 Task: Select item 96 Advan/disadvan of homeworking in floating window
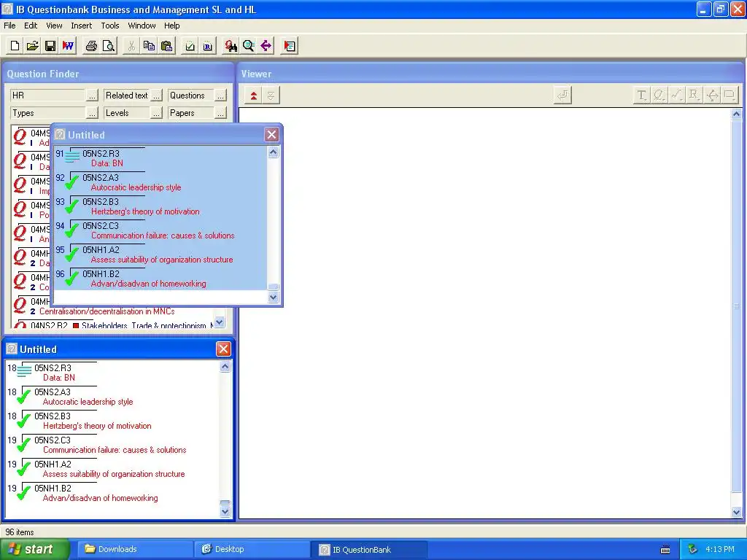tap(160, 279)
